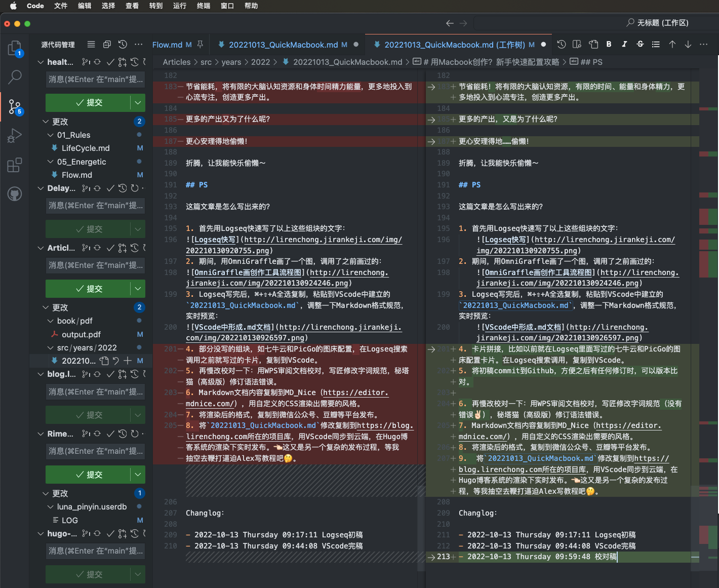Open the Explorer view in the activity bar

coord(15,49)
